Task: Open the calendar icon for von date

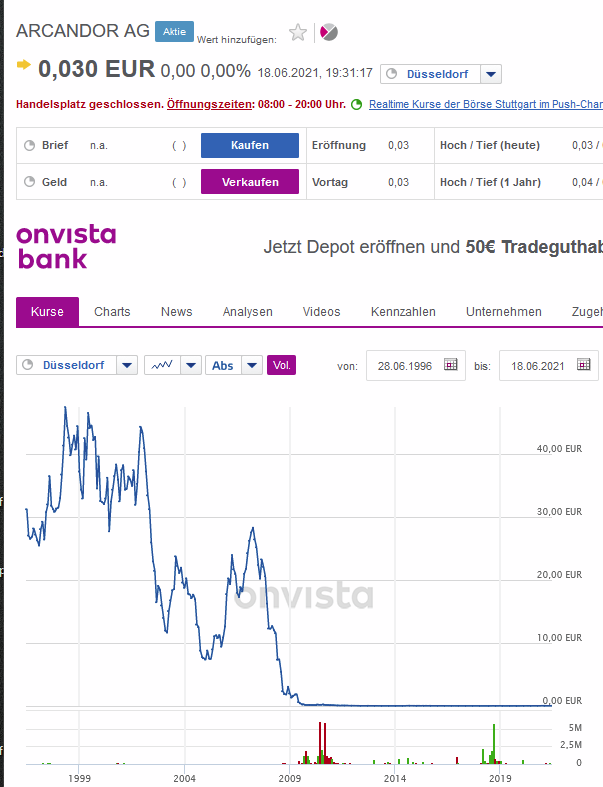Action: click(451, 364)
